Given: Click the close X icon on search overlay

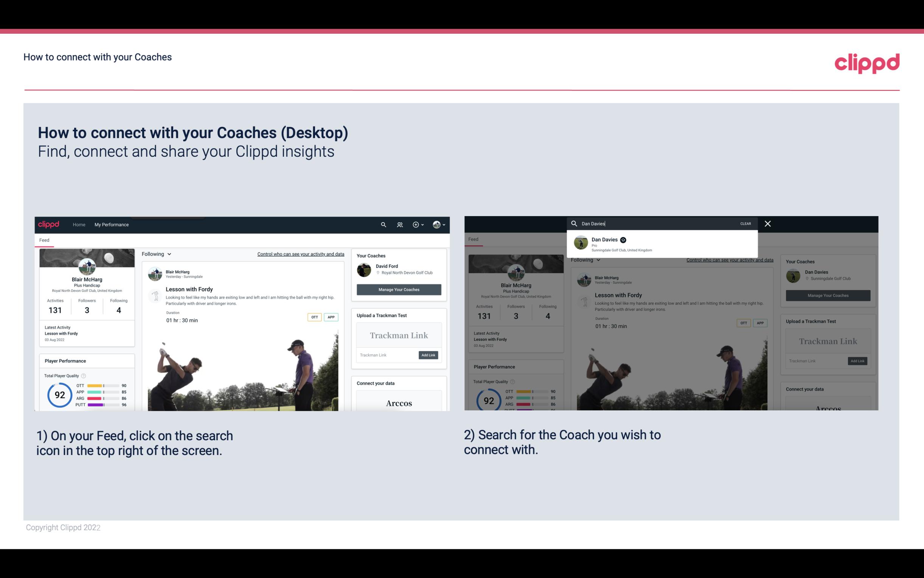Looking at the screenshot, I should coord(767,223).
